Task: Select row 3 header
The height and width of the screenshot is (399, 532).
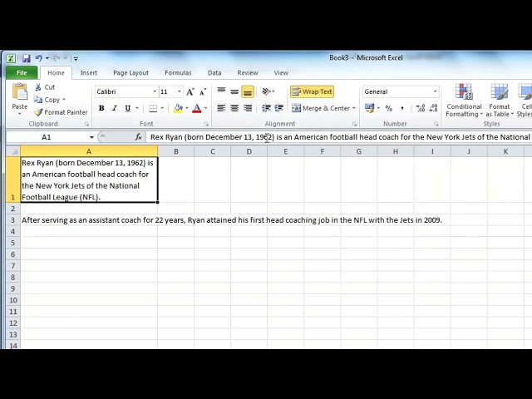Action: click(x=13, y=219)
